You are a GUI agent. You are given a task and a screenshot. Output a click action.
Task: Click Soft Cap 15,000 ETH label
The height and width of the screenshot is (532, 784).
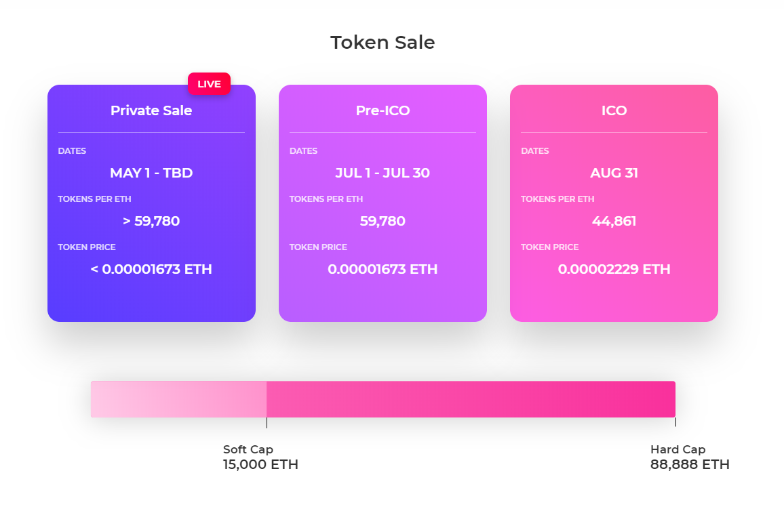click(x=260, y=457)
